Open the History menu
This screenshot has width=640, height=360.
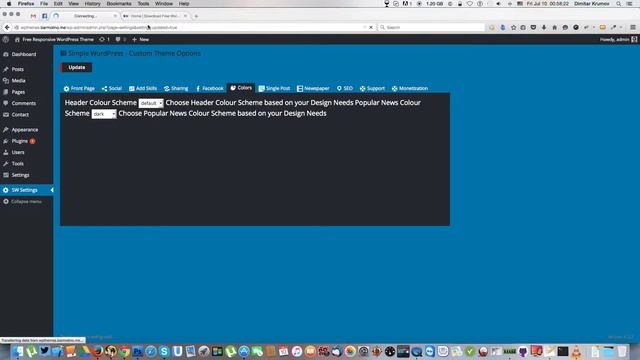(92, 4)
